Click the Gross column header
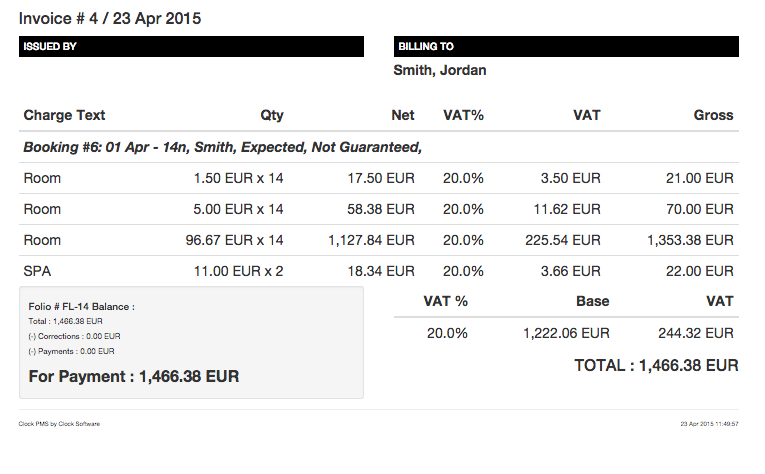The height and width of the screenshot is (474, 765). pyautogui.click(x=713, y=115)
